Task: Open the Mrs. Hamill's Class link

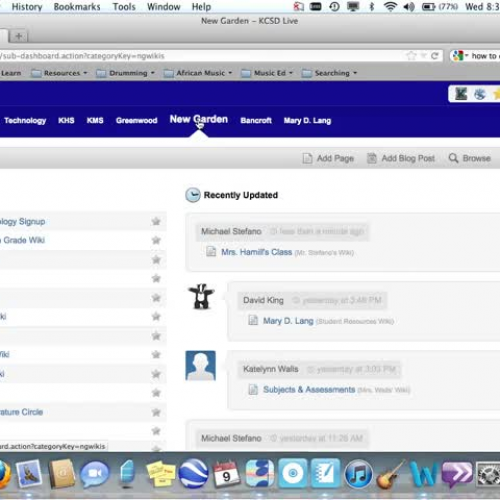Action: (x=257, y=252)
